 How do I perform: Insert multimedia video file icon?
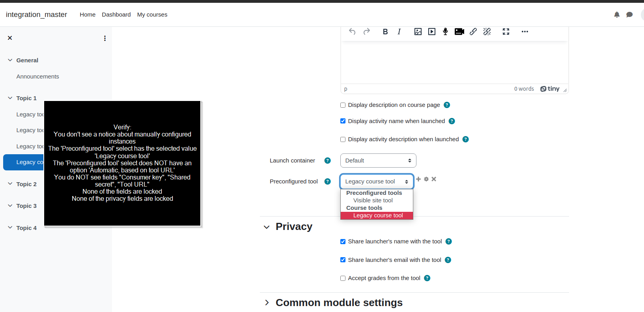pyautogui.click(x=432, y=32)
